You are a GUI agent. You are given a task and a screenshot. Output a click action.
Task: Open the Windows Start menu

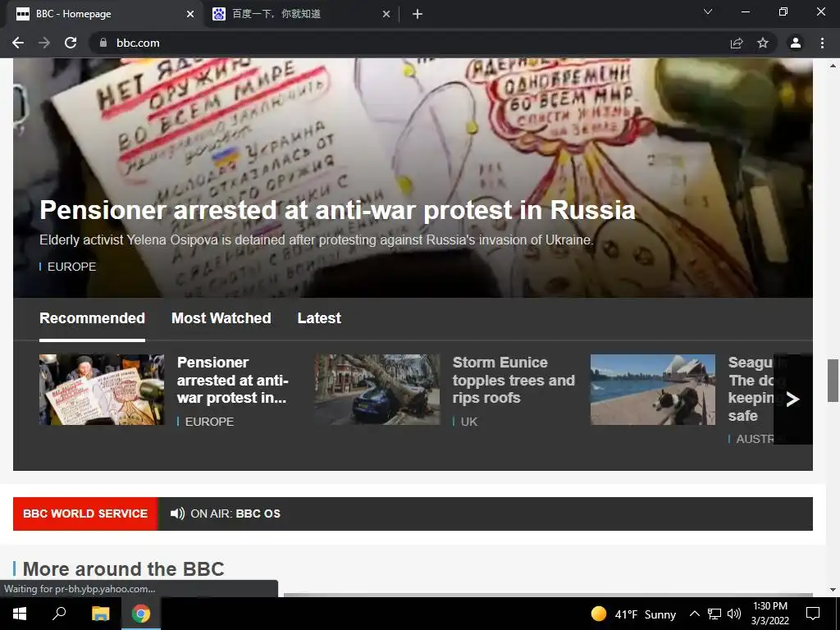click(x=20, y=614)
